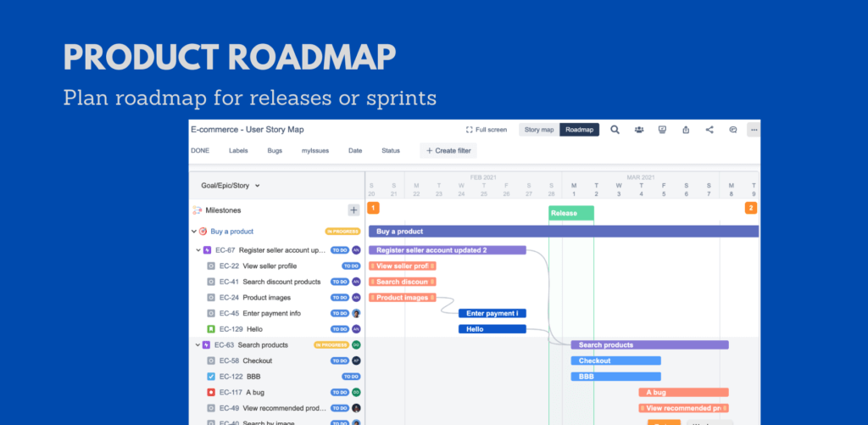Click the Product images timeline bar
This screenshot has width=868, height=425.
pyautogui.click(x=403, y=298)
